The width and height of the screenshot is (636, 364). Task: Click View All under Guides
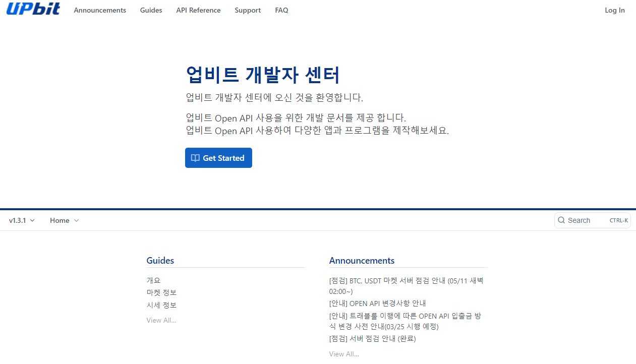tap(161, 320)
